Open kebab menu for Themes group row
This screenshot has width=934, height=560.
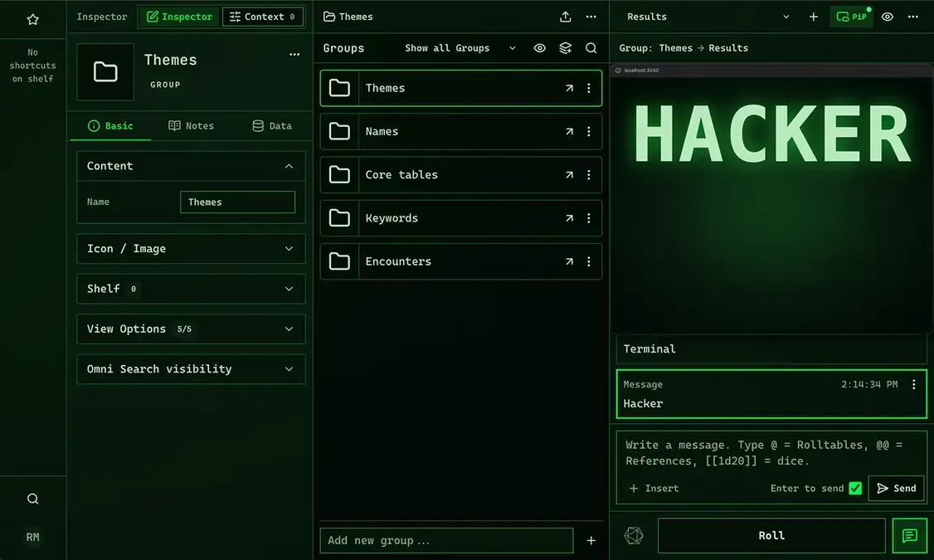click(x=588, y=88)
